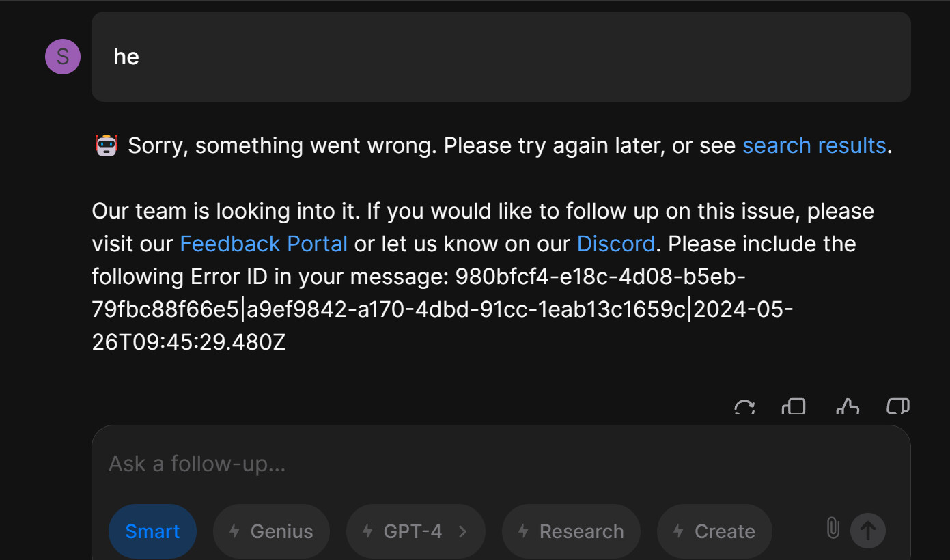The image size is (950, 560).
Task: Copy the error response with the copy icon
Action: pyautogui.click(x=794, y=408)
